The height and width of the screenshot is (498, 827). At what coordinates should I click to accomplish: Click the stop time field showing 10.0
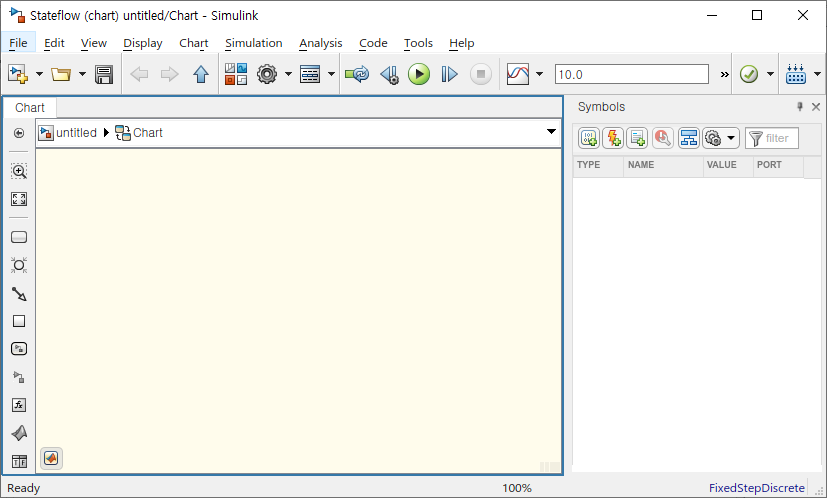(631, 74)
